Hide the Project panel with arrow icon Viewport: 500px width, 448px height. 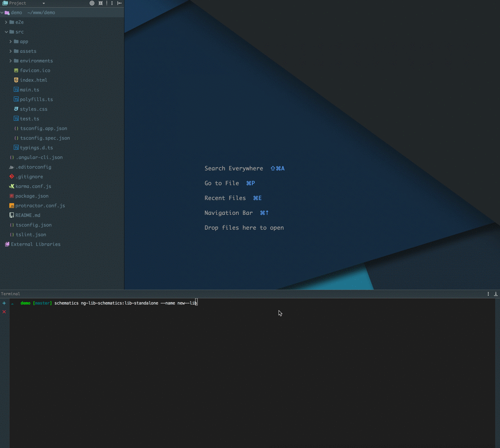[x=120, y=3]
